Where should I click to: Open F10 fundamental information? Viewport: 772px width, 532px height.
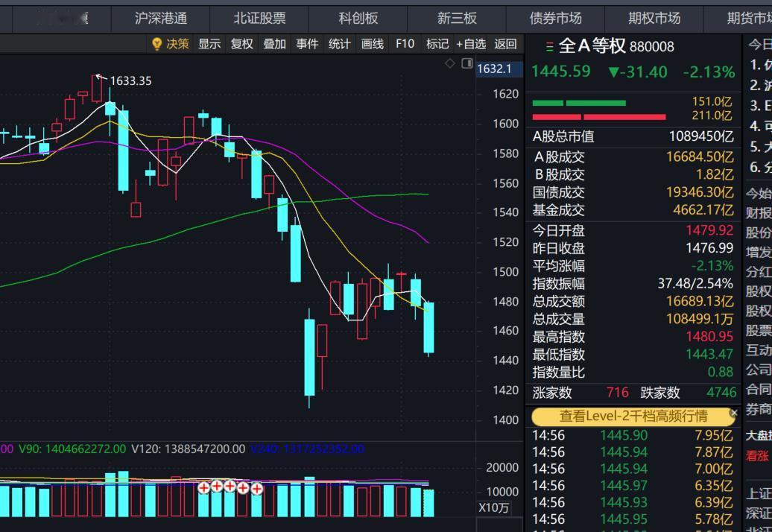pyautogui.click(x=404, y=44)
